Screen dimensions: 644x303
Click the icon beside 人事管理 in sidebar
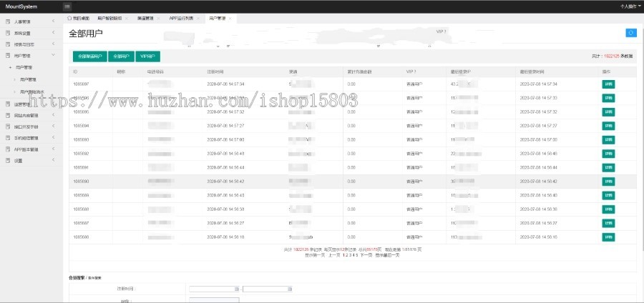coord(8,21)
